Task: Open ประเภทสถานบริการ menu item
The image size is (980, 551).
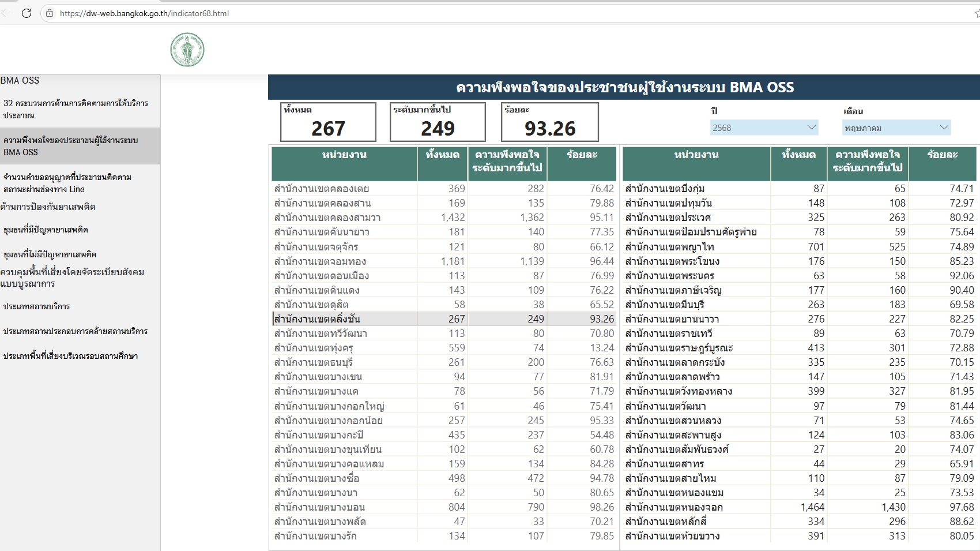Action: pos(80,306)
